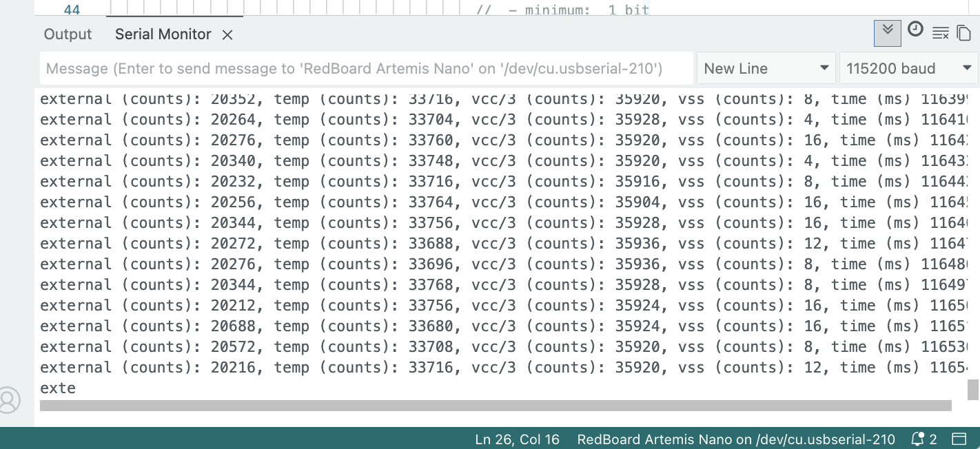Click the partial 'exte' output line
The height and width of the screenshot is (449, 980).
[58, 388]
